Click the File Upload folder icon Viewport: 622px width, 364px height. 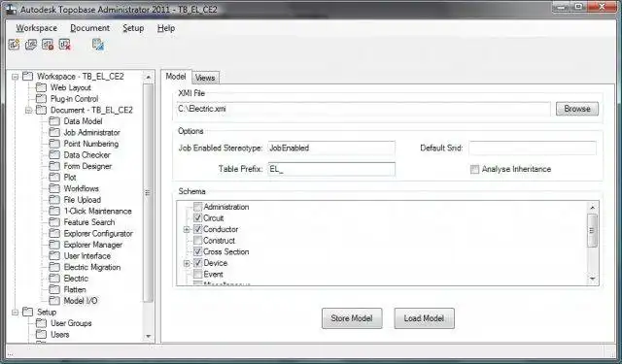[x=54, y=200]
